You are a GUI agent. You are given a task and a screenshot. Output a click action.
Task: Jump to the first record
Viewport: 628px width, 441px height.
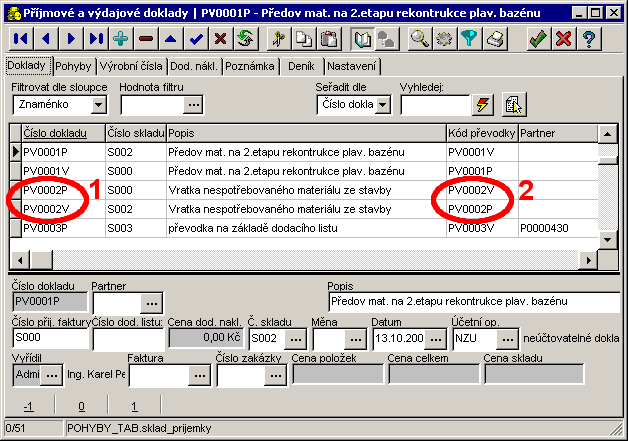click(x=21, y=40)
